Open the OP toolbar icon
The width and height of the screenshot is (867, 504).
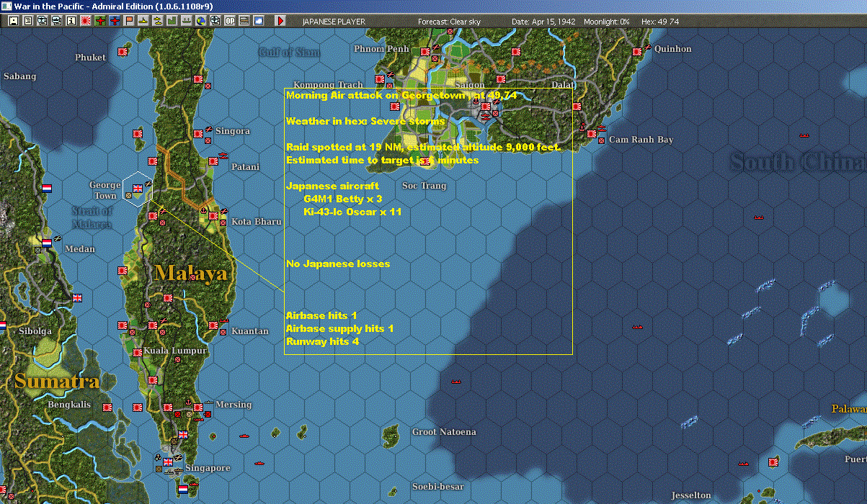tap(229, 21)
